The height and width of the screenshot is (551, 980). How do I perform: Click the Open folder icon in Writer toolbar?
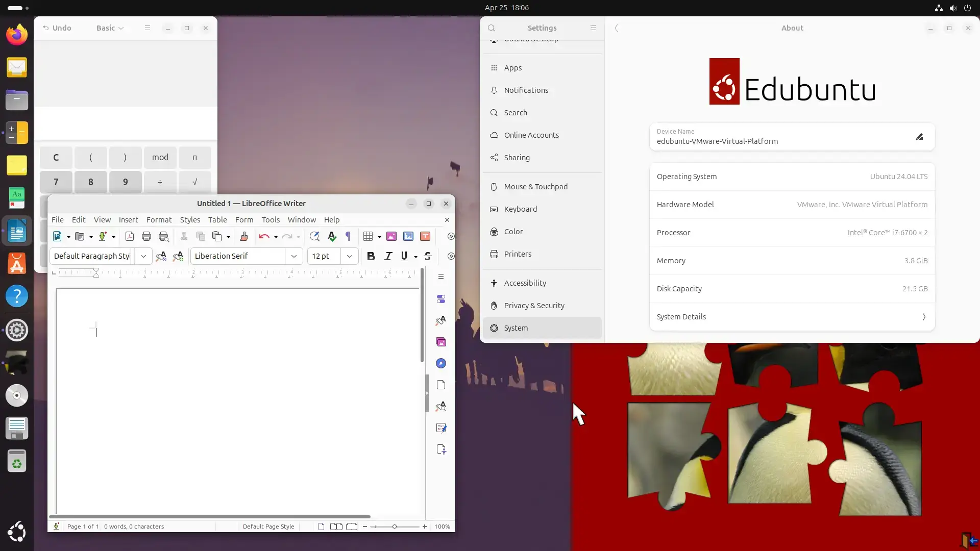point(80,236)
